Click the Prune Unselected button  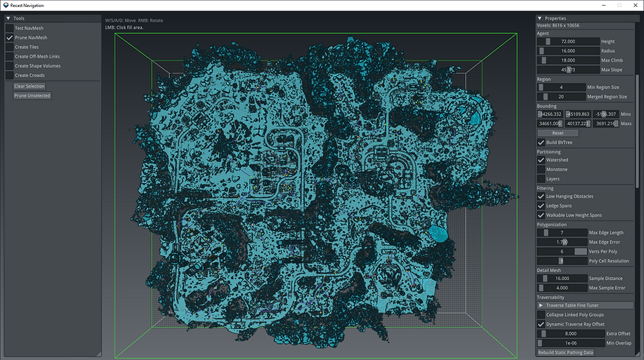[x=32, y=95]
